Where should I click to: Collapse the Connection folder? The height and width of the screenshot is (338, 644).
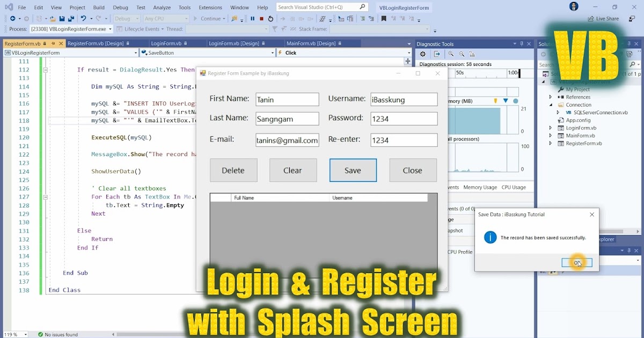point(551,105)
